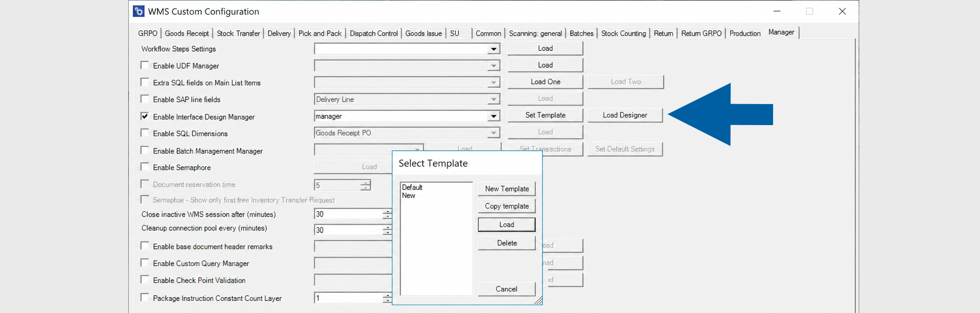Enable Custom Query Manager checkbox
The height and width of the screenshot is (313, 980).
point(145,263)
